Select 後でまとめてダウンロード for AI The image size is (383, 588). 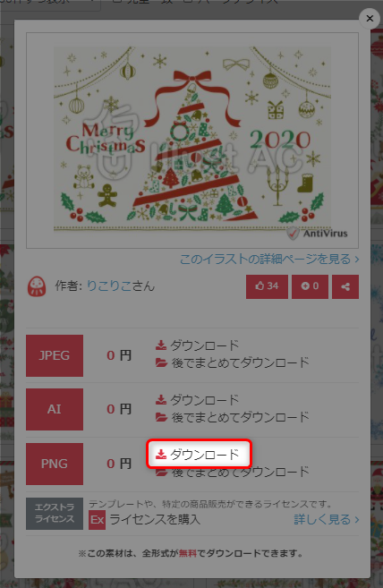point(233,417)
